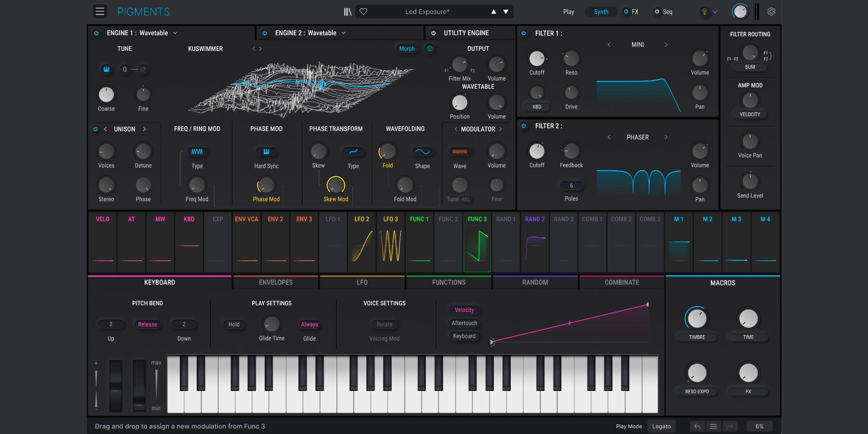Click the Morph button

(x=407, y=49)
